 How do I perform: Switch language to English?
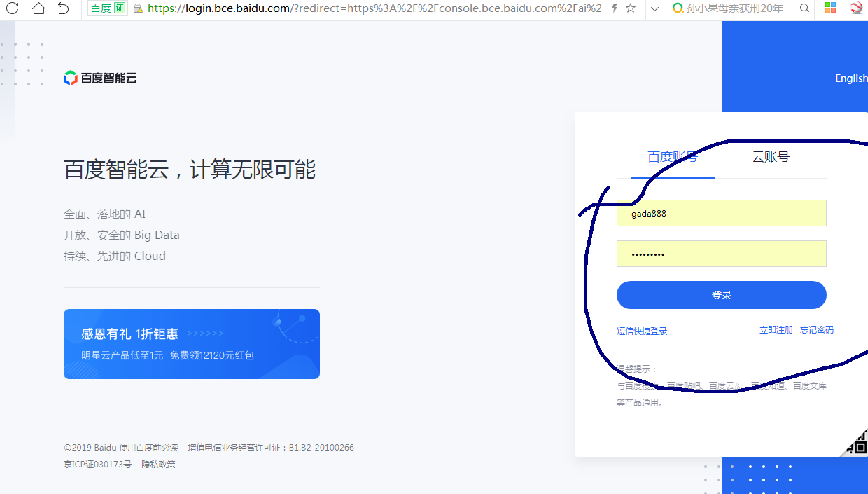851,78
